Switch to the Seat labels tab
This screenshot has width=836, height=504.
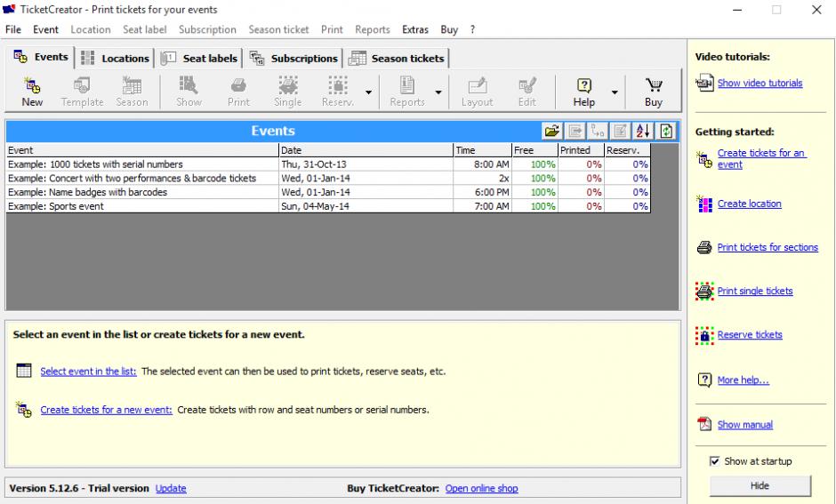tap(199, 59)
